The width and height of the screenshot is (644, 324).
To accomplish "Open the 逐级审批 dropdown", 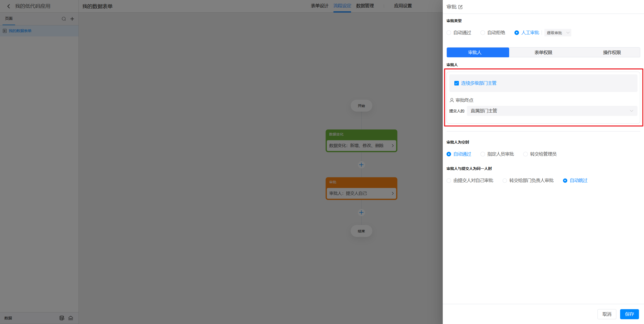I will 557,33.
